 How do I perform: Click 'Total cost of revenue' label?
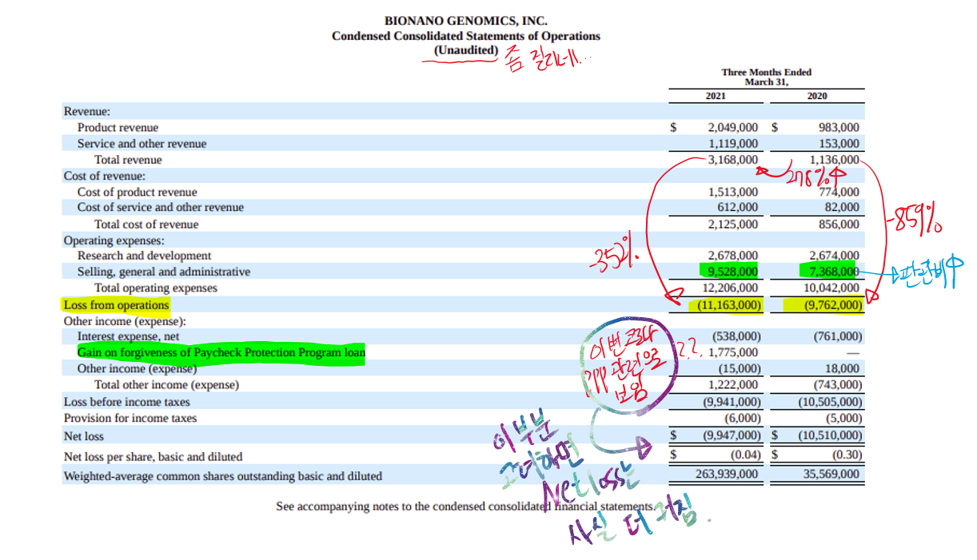[146, 224]
